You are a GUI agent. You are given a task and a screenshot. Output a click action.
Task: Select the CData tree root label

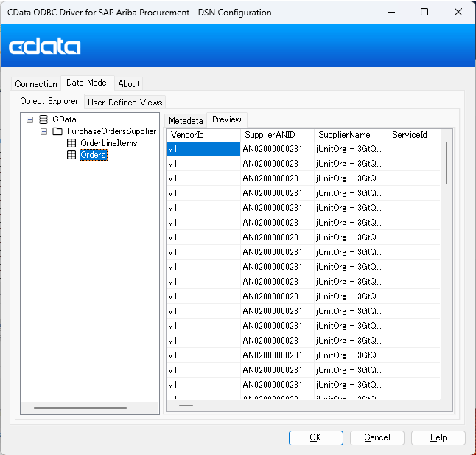click(64, 119)
